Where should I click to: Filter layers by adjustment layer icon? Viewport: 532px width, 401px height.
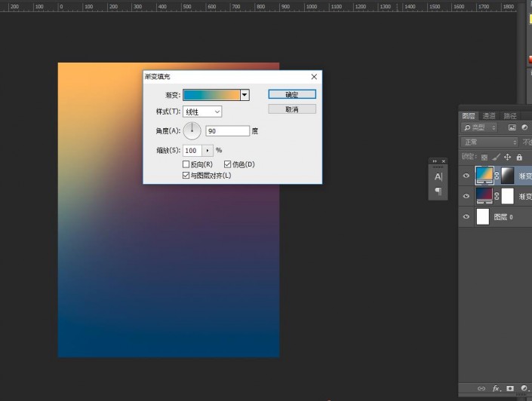pos(524,127)
